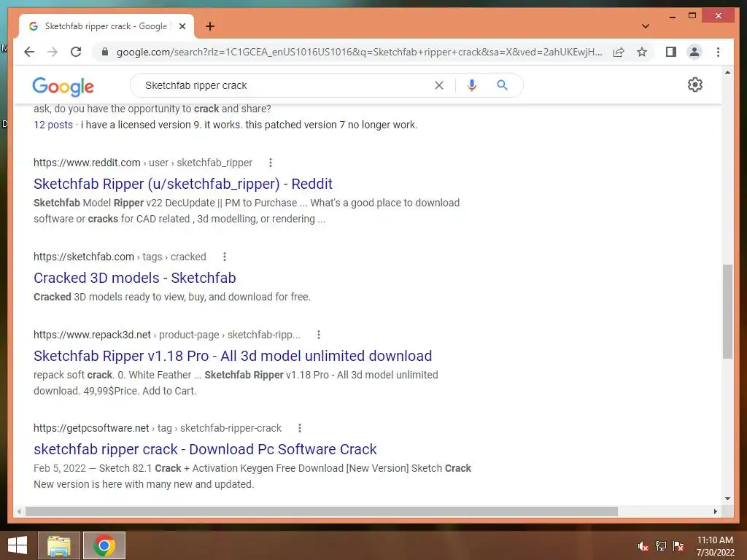Viewport: 747px width, 560px height.
Task: Click the muted volume tray icon
Action: [643, 546]
